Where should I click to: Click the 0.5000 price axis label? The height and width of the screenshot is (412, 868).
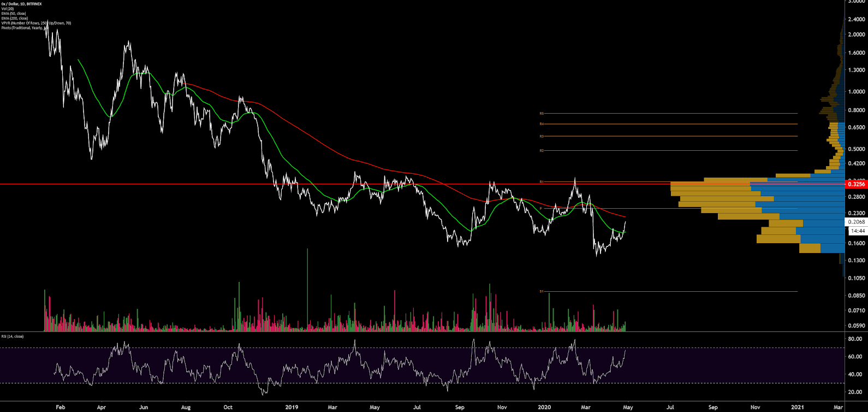(857, 149)
